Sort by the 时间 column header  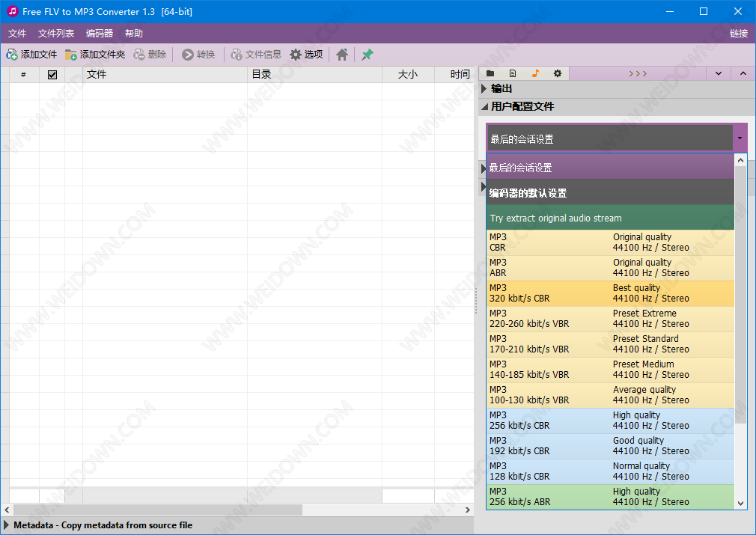coord(454,75)
